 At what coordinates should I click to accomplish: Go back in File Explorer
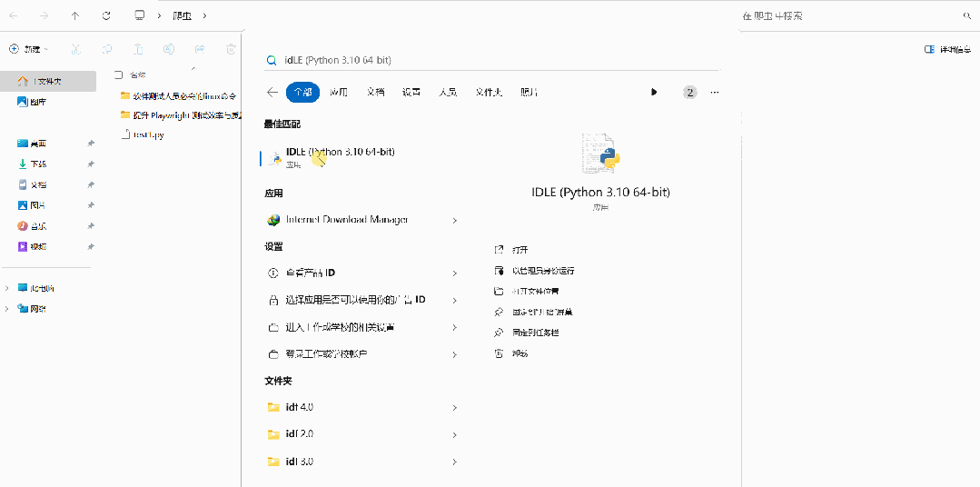14,15
